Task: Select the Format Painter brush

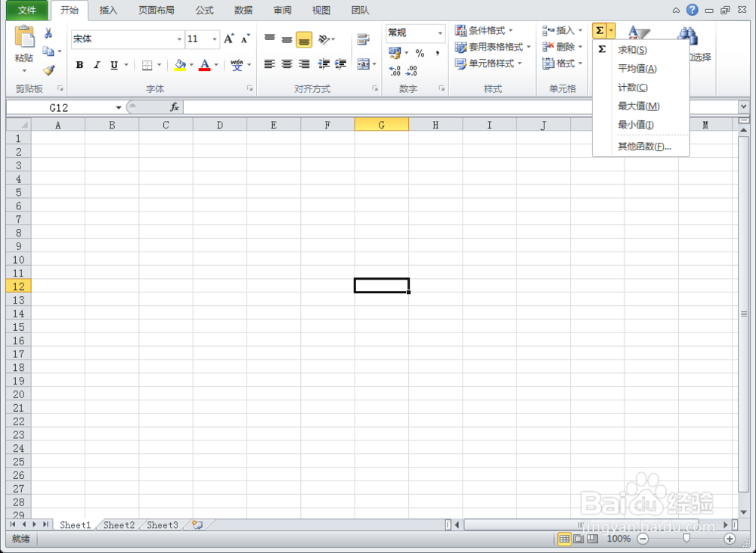Action: pyautogui.click(x=48, y=70)
